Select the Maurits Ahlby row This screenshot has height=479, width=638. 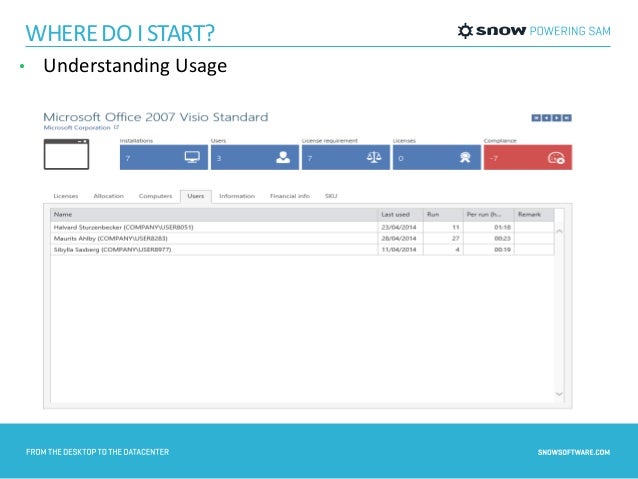point(302,238)
